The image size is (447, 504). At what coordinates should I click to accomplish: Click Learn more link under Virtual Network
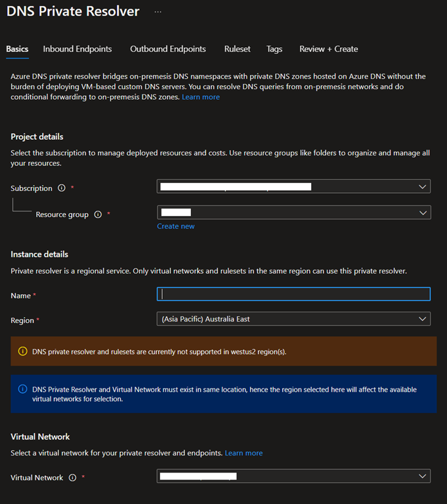click(x=244, y=453)
